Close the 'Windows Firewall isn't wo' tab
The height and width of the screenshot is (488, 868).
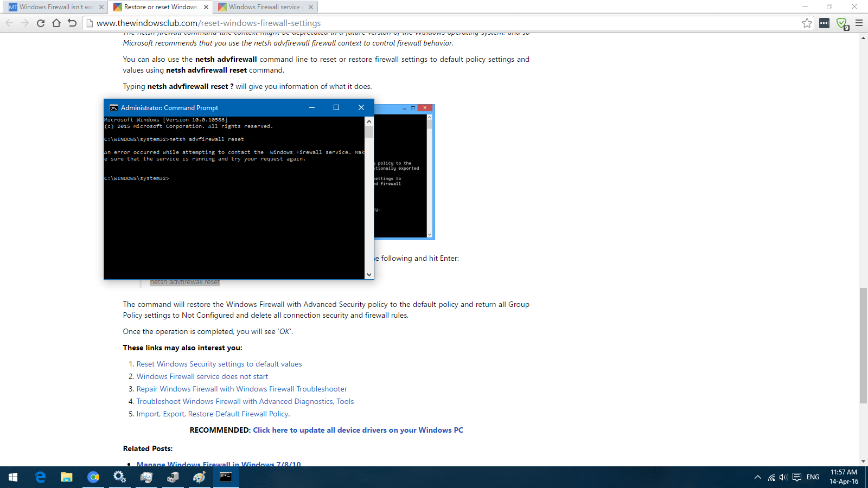pos(101,7)
